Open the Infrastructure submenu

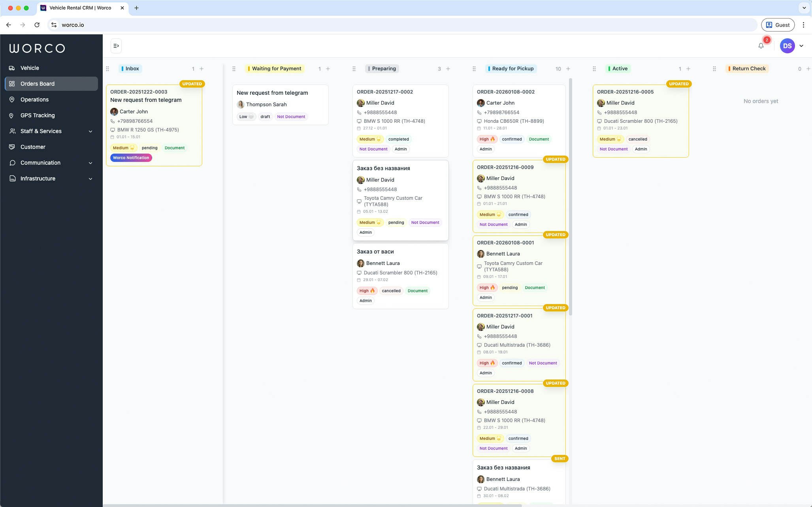tap(38, 178)
